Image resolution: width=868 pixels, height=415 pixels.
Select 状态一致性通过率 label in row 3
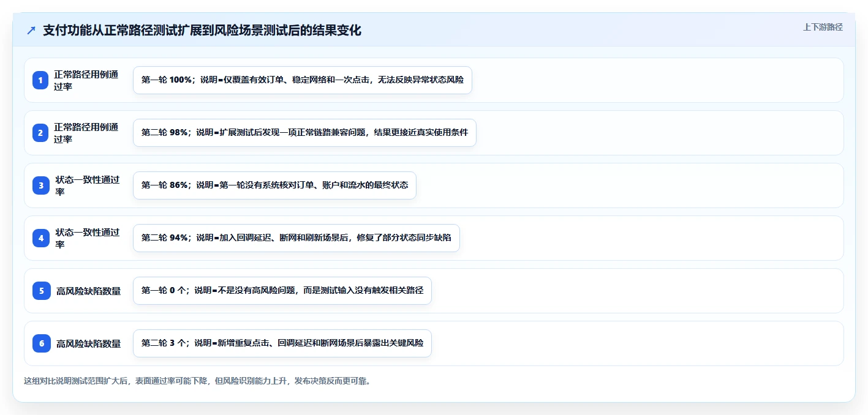[x=88, y=185]
